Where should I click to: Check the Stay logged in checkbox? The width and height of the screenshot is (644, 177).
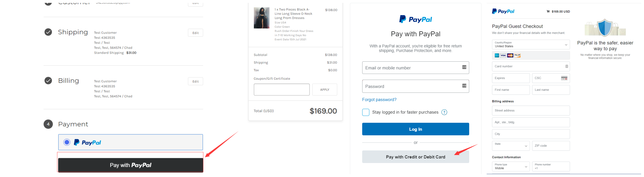click(366, 112)
